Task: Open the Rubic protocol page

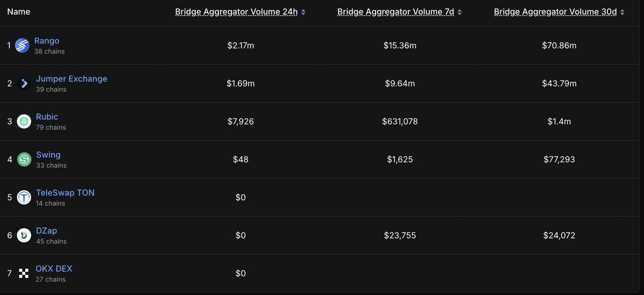Action: 47,117
